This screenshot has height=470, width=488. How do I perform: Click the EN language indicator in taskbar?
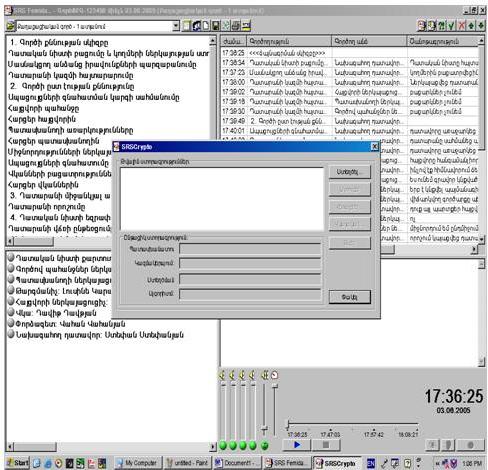[x=371, y=463]
